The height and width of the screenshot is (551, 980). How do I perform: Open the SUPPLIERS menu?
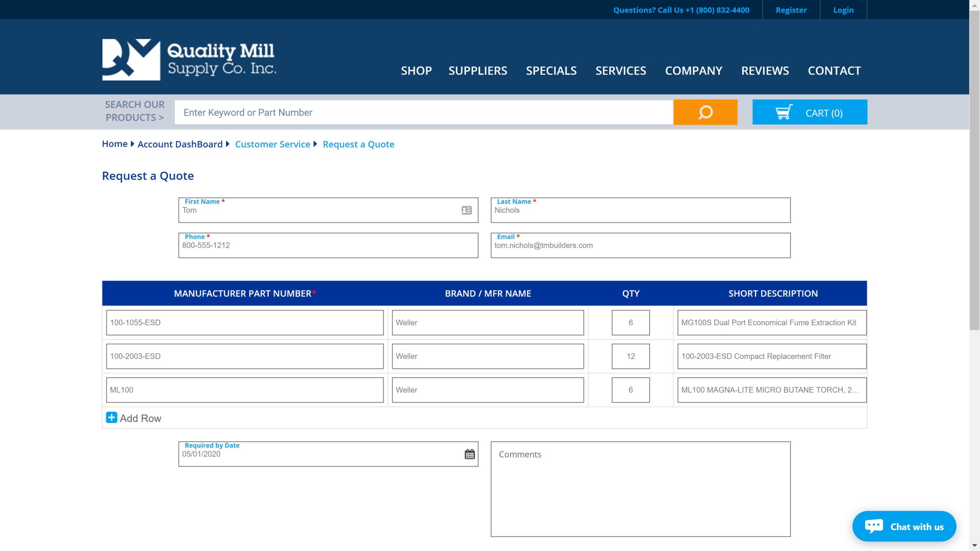point(477,71)
